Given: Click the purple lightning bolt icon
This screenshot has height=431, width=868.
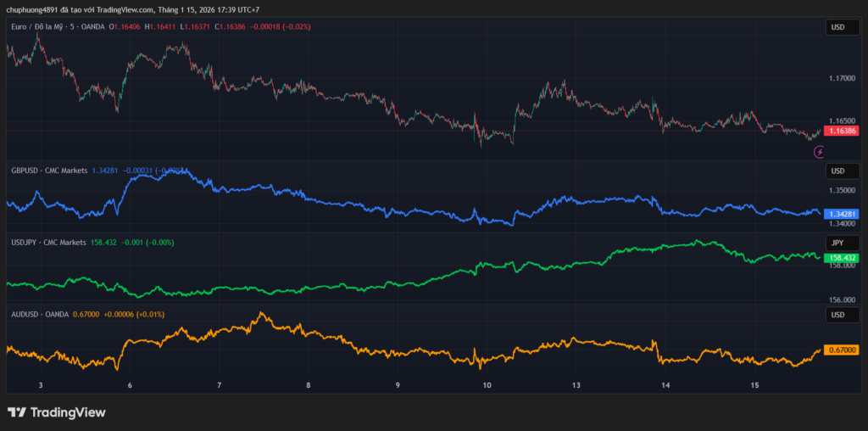Looking at the screenshot, I should pos(819,152).
